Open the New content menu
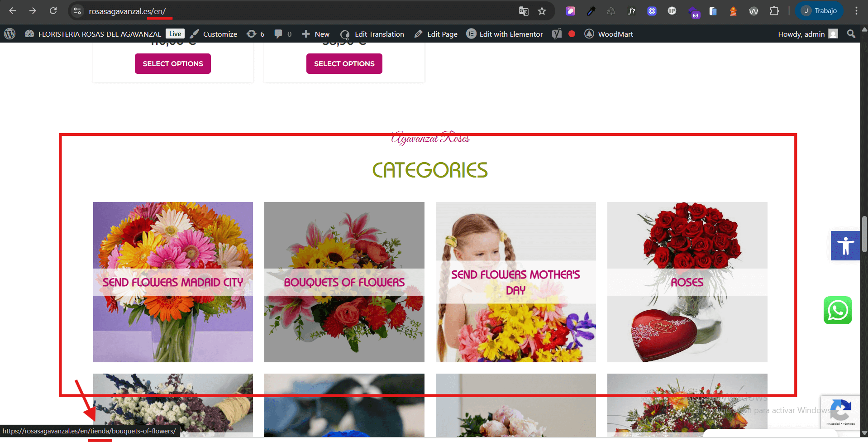The height and width of the screenshot is (442, 868). (x=315, y=34)
